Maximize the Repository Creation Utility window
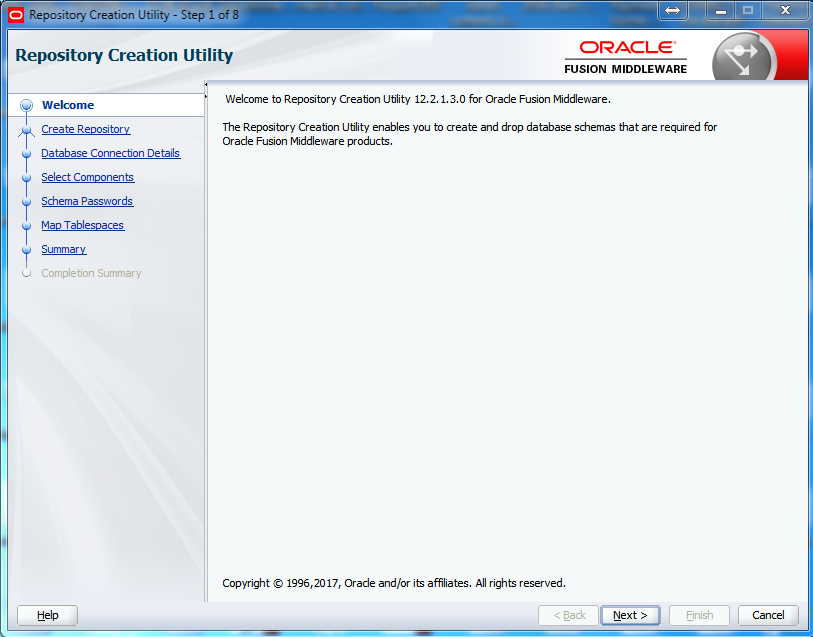 click(x=748, y=10)
